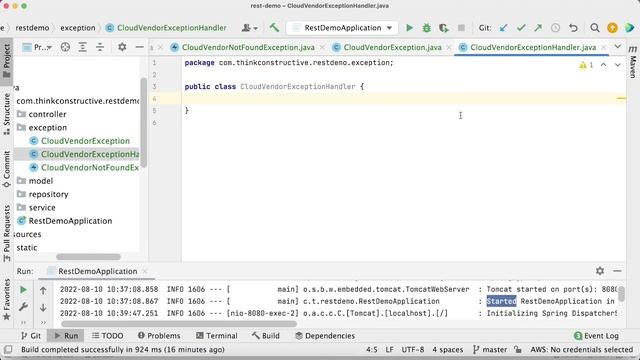The width and height of the screenshot is (640, 360).
Task: Git commit checkmark icon in toolbar
Action: coord(521,28)
